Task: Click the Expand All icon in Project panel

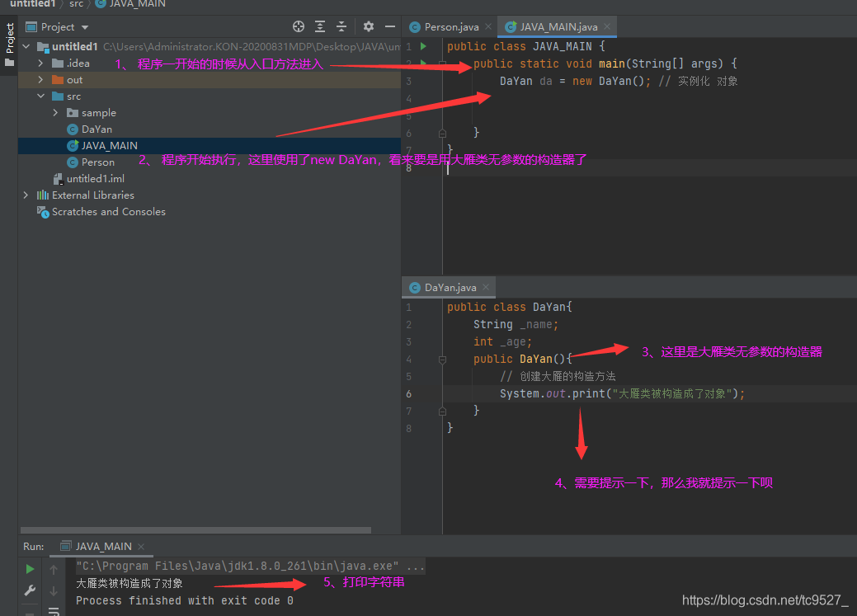Action: tap(320, 26)
